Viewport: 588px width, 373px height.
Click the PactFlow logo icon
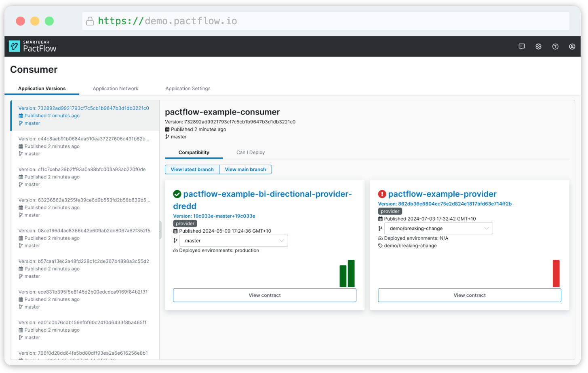15,46
